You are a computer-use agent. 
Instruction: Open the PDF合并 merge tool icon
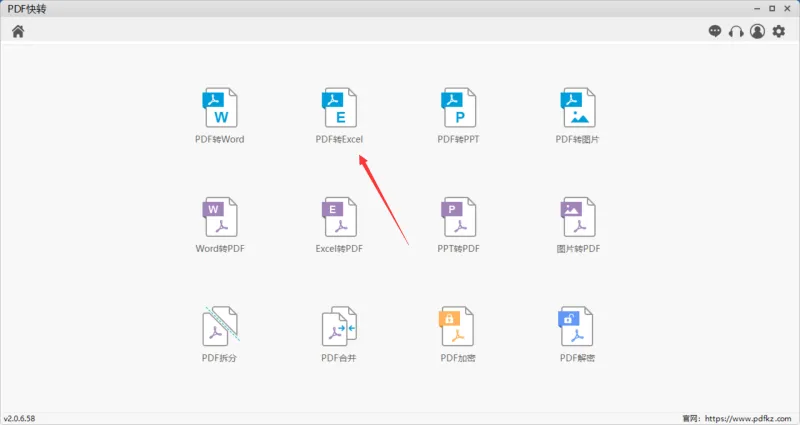pyautogui.click(x=339, y=326)
